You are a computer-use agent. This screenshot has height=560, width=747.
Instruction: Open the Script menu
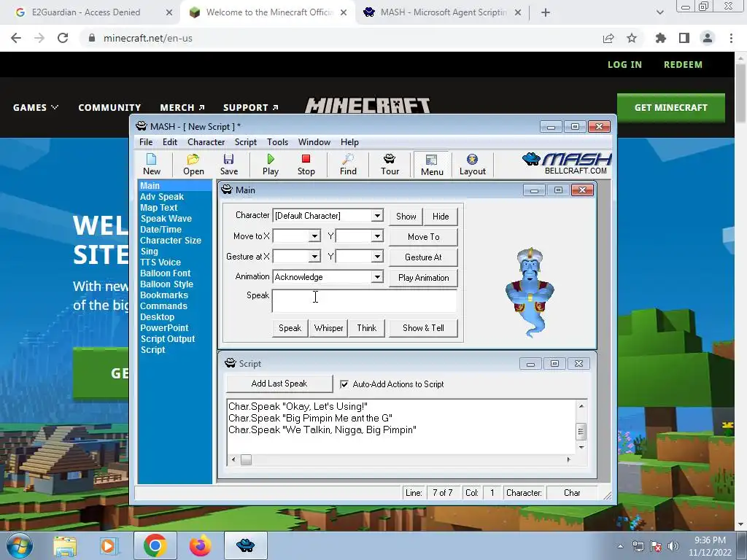(245, 142)
